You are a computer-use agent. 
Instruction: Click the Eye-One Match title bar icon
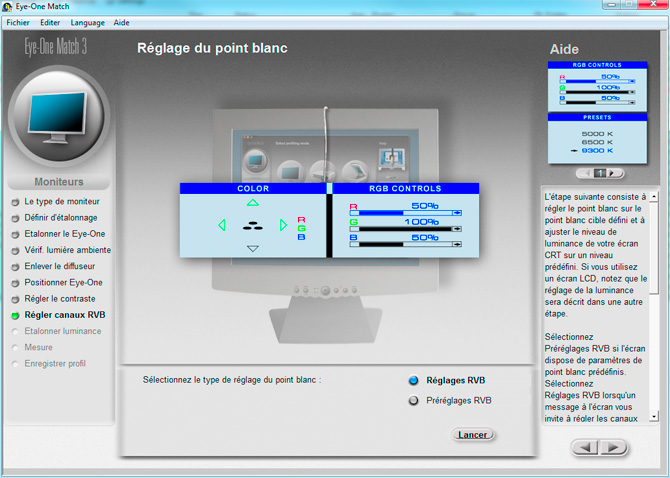coord(7,6)
